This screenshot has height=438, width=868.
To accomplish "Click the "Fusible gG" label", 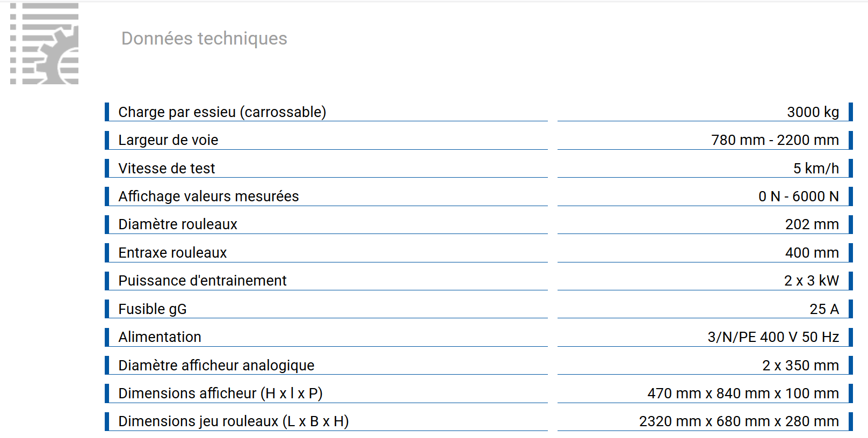I will point(153,309).
